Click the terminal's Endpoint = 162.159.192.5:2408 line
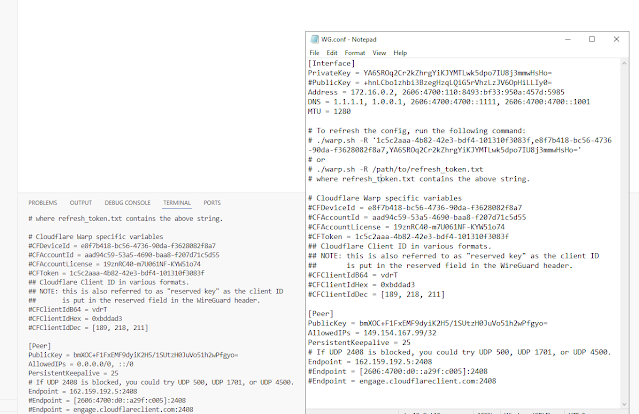Image resolution: width=639 pixels, height=414 pixels. 83,391
